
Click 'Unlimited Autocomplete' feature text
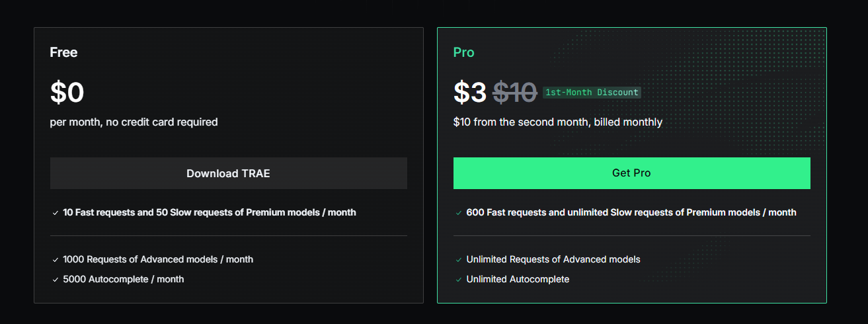518,279
